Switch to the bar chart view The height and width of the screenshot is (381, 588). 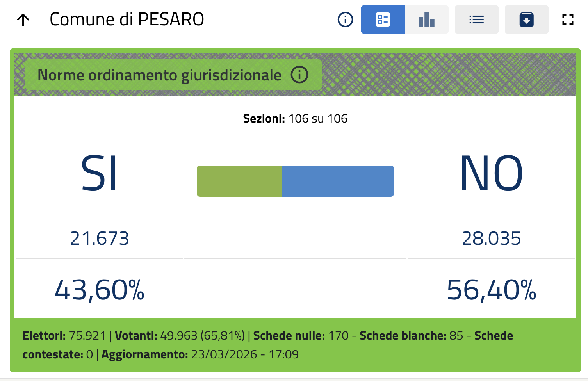click(426, 20)
